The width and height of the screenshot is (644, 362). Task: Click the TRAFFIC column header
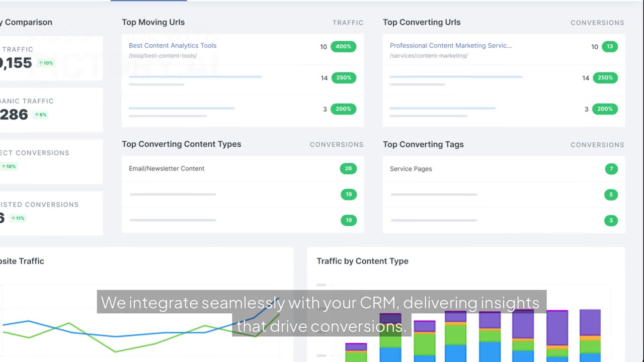(x=348, y=23)
